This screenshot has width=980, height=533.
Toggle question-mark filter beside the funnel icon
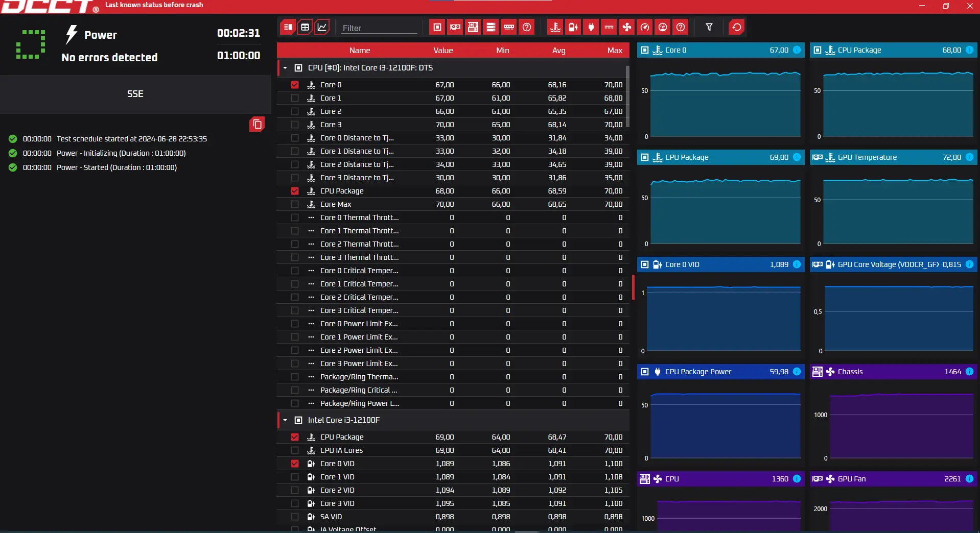(x=681, y=27)
